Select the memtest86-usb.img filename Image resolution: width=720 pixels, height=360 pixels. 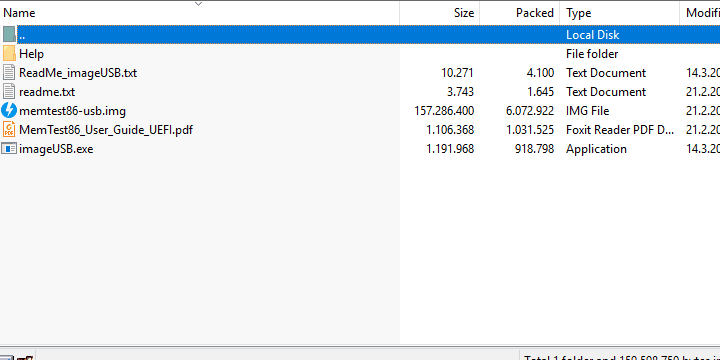(72, 111)
